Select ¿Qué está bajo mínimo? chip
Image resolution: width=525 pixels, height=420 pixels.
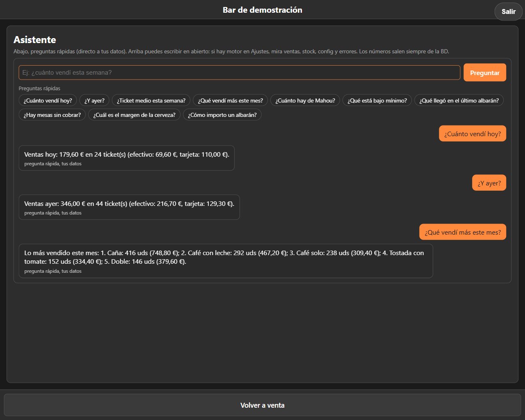377,100
